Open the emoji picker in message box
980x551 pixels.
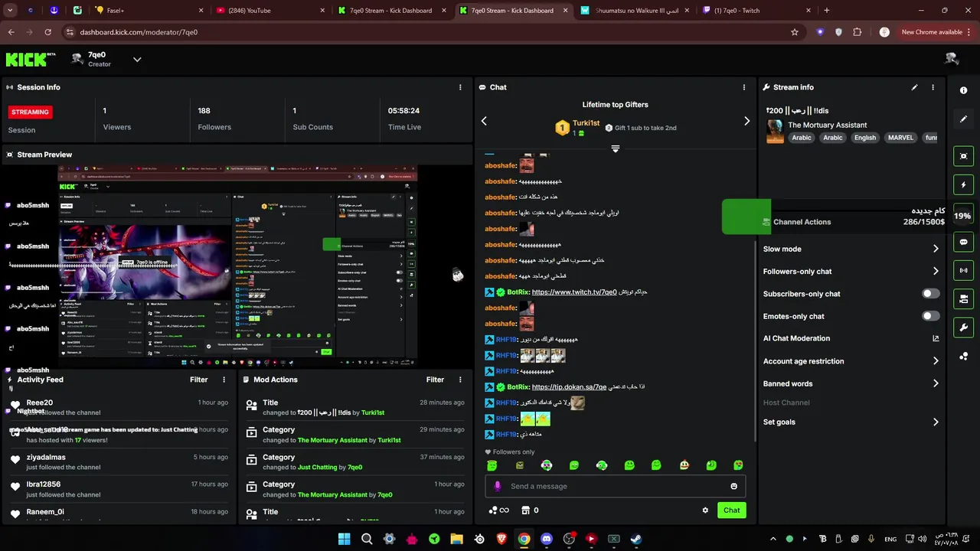[733, 486]
